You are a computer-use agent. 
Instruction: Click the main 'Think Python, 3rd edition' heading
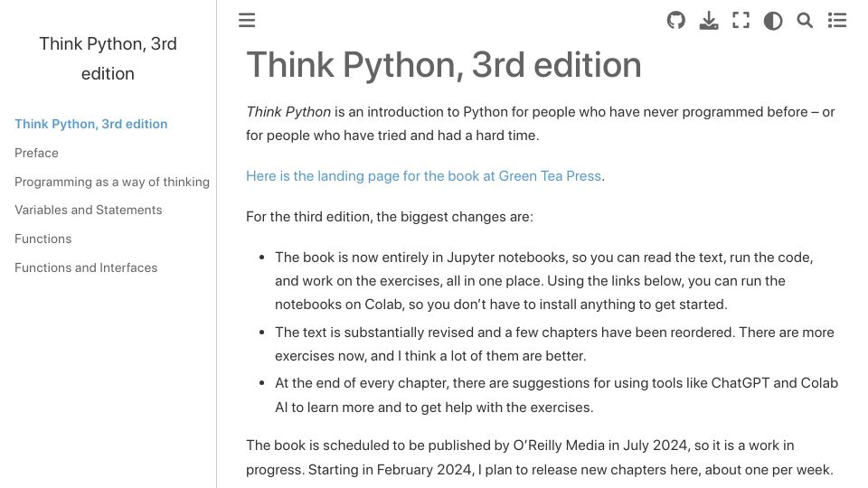[x=443, y=65]
